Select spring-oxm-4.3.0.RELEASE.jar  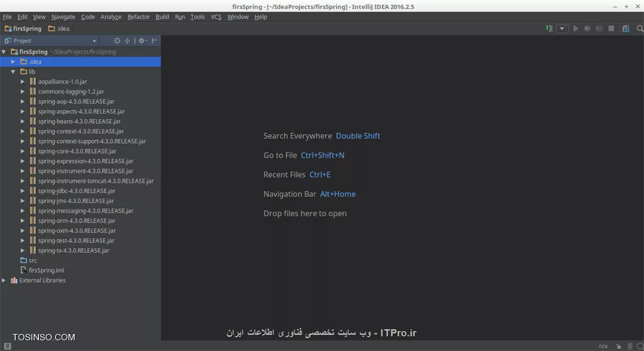coord(77,231)
